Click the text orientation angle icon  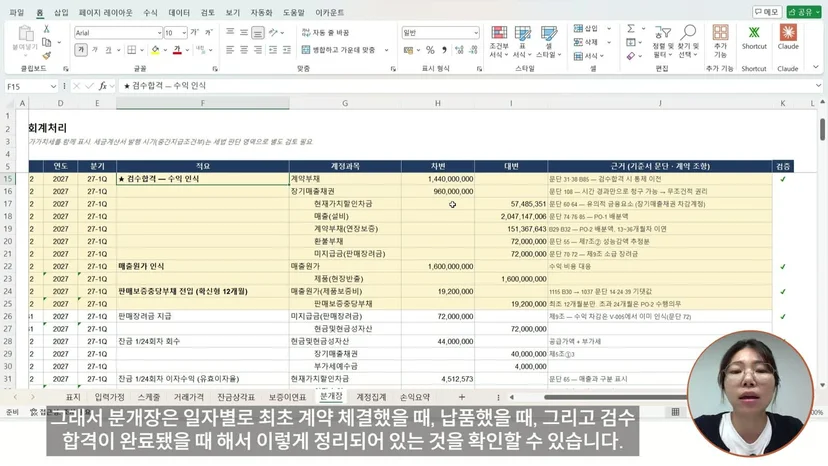[x=273, y=33]
